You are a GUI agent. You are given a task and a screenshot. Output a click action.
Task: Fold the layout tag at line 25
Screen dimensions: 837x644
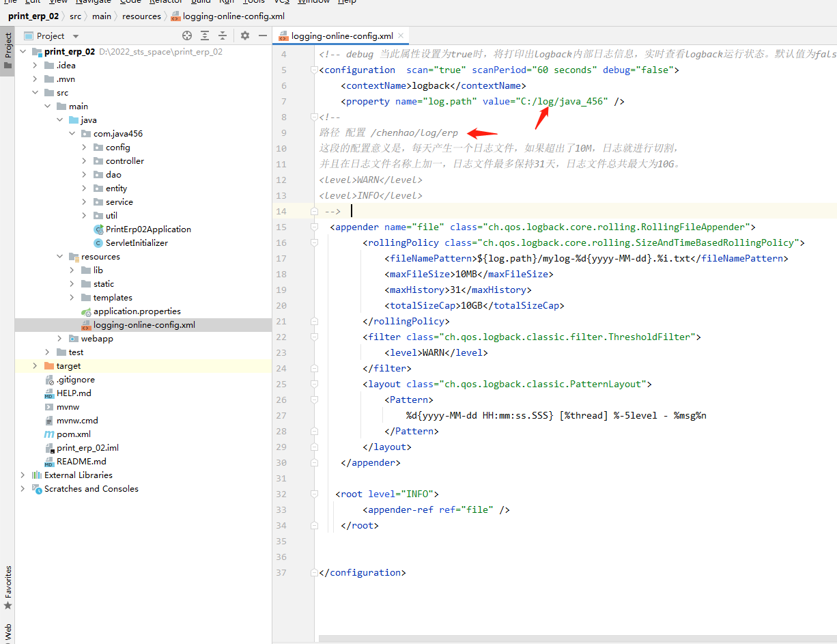pos(314,384)
